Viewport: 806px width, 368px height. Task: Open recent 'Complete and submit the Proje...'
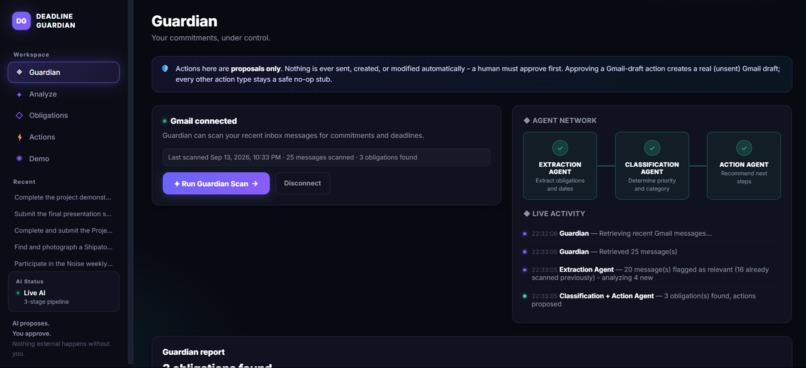pyautogui.click(x=63, y=231)
